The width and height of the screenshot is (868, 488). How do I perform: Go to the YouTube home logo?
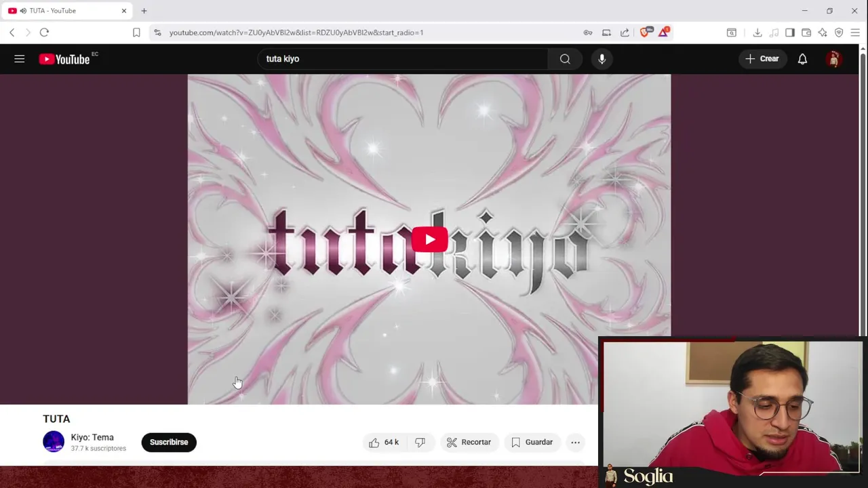click(64, 60)
